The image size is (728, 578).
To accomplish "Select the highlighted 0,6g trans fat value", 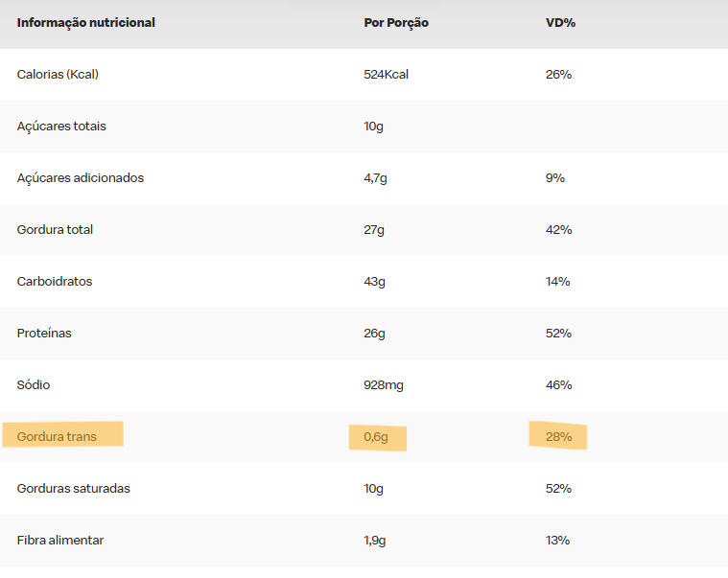I will [x=375, y=437].
